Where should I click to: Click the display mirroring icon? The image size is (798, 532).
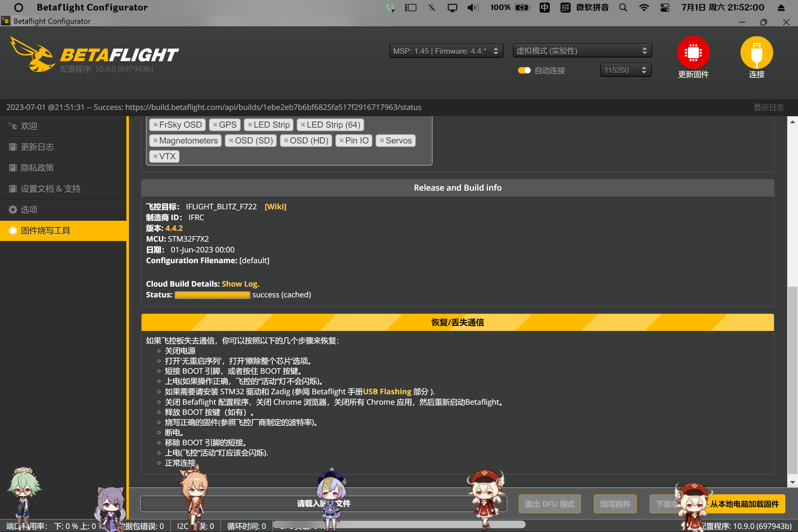pos(452,8)
